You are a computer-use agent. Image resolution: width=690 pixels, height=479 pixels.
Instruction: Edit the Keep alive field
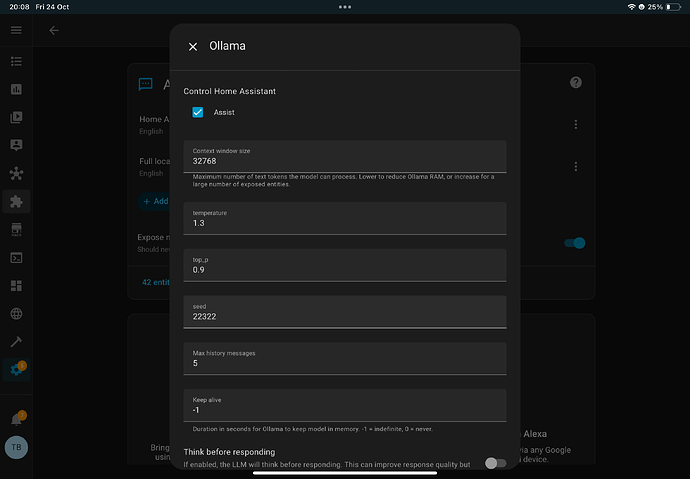pyautogui.click(x=345, y=405)
